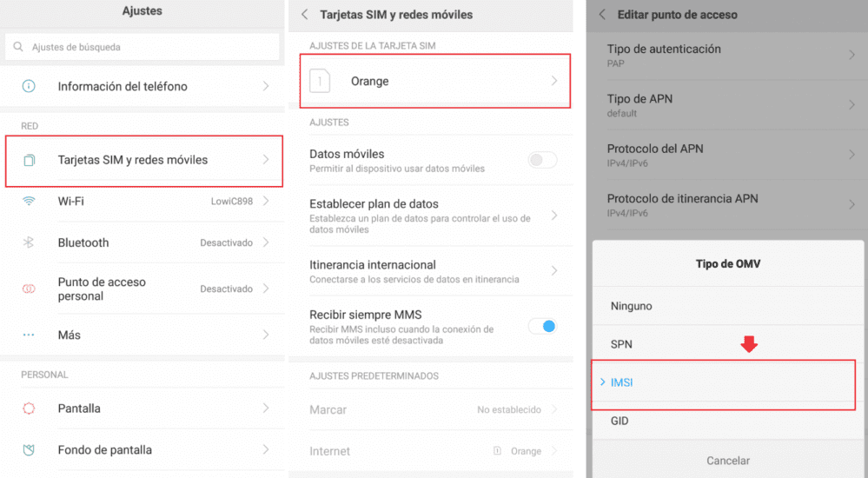Click the chevron on Fondo de pantalla row
Viewport: 868px width, 478px height.
266,449
